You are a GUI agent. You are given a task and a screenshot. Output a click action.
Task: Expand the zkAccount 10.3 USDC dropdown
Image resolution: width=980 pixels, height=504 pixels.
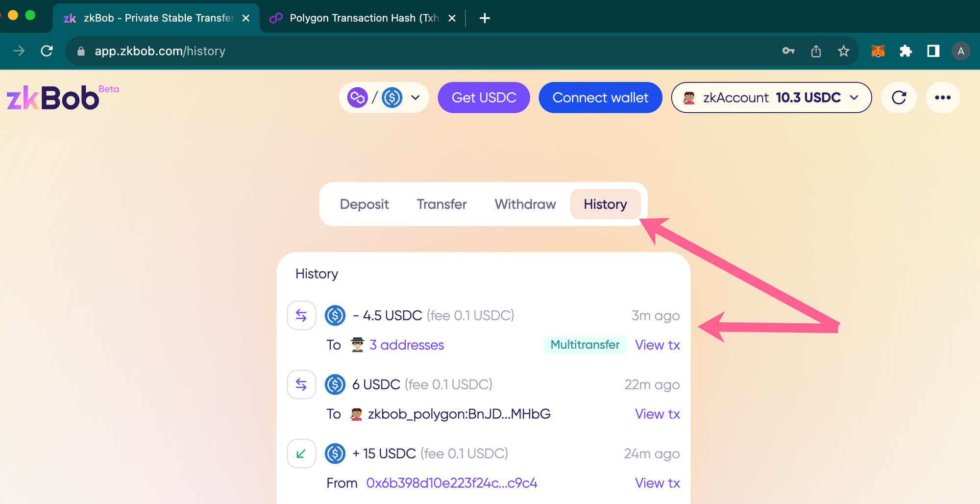coord(771,98)
